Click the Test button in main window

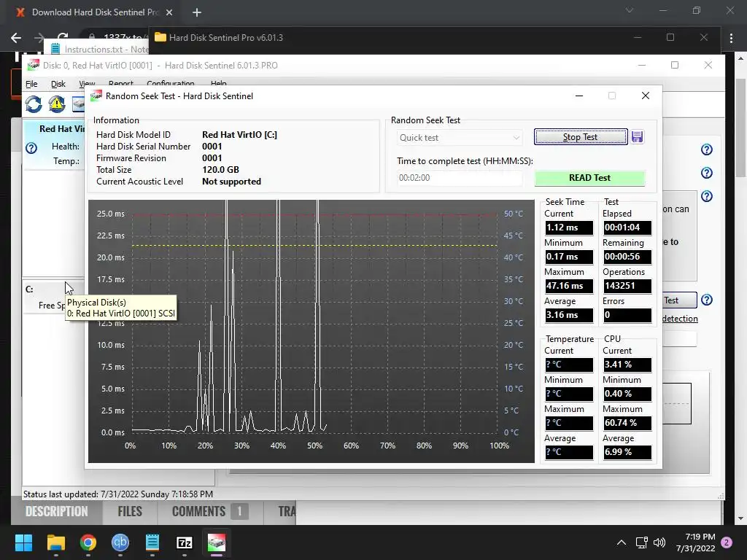pyautogui.click(x=679, y=300)
